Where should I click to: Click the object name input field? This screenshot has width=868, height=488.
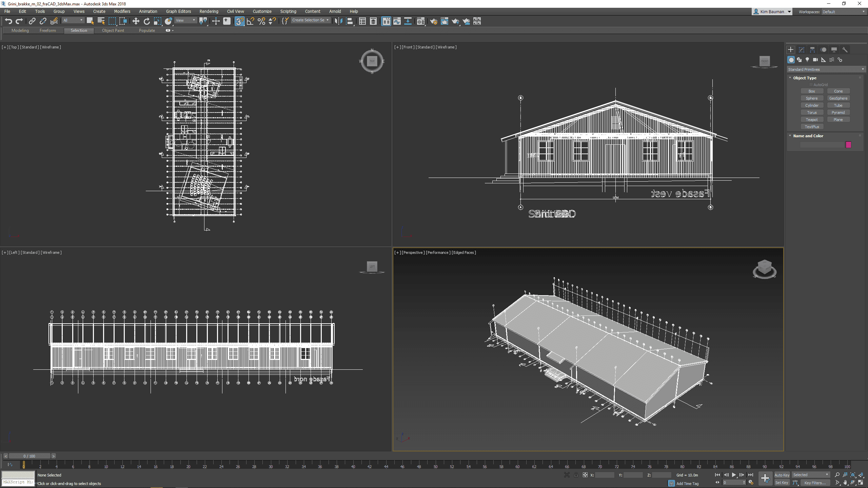tap(822, 145)
